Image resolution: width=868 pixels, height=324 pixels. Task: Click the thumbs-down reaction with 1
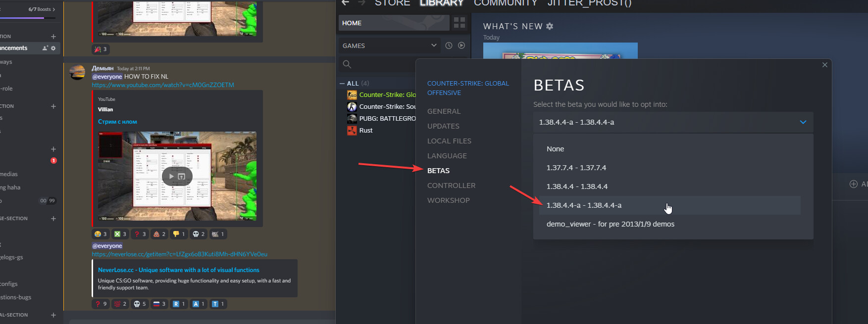pos(179,234)
